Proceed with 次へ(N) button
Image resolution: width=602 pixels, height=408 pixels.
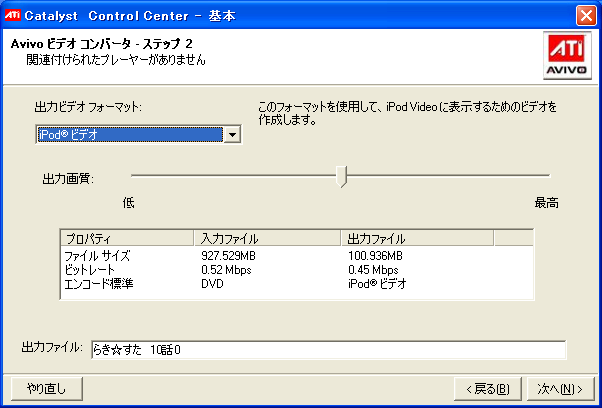[560, 389]
